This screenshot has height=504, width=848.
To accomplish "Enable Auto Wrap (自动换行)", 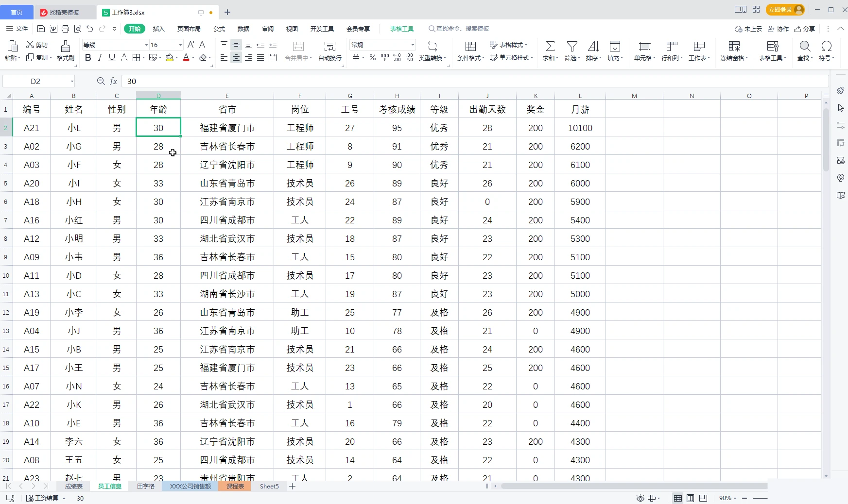I will pyautogui.click(x=330, y=50).
